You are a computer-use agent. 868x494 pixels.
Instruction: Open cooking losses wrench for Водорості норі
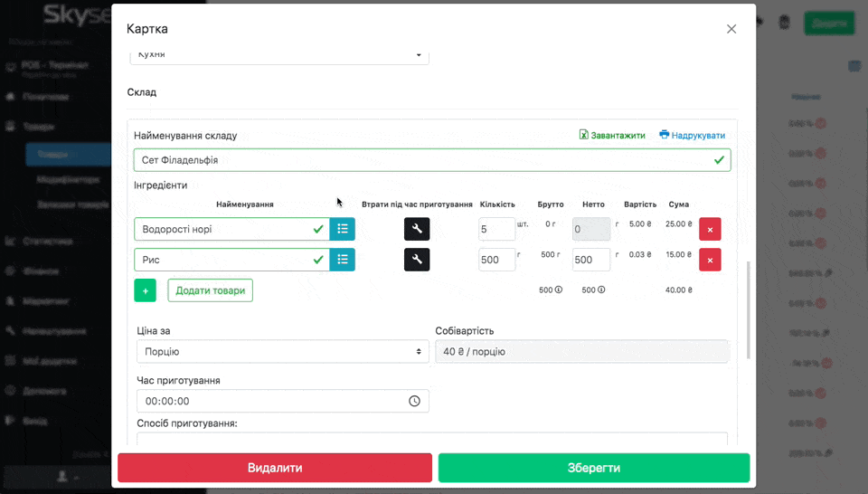pos(417,230)
